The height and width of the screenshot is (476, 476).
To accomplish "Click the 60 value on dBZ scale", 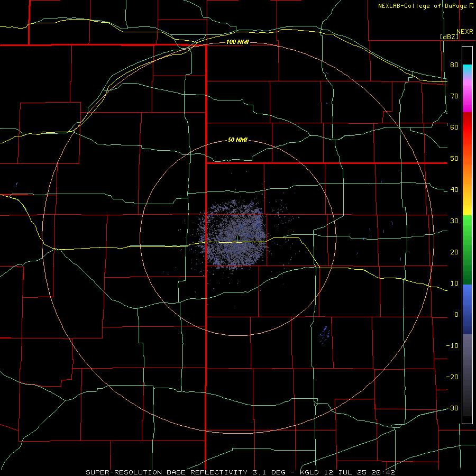I will (x=454, y=127).
